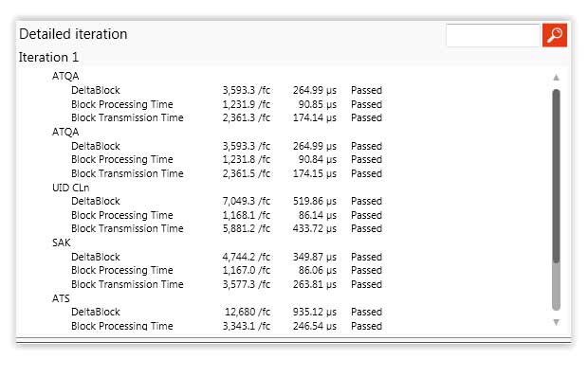
Task: Select Block Processing Time row with 1,231.9 /fc
Action: 227,104
